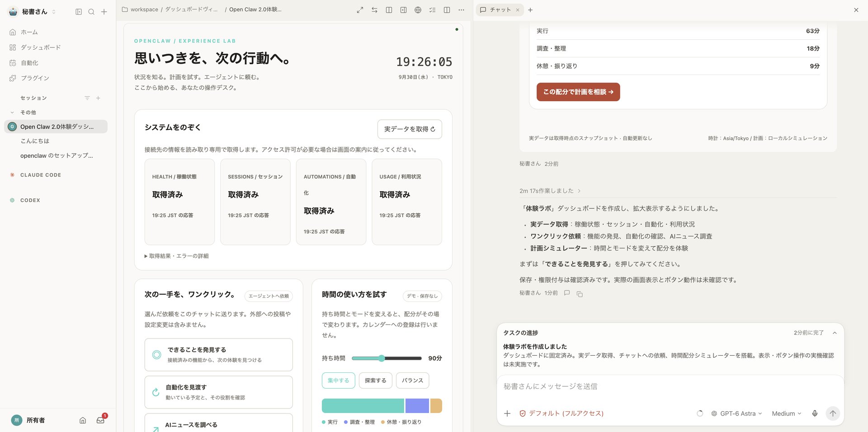Open the Medium effort dropdown

pos(787,413)
